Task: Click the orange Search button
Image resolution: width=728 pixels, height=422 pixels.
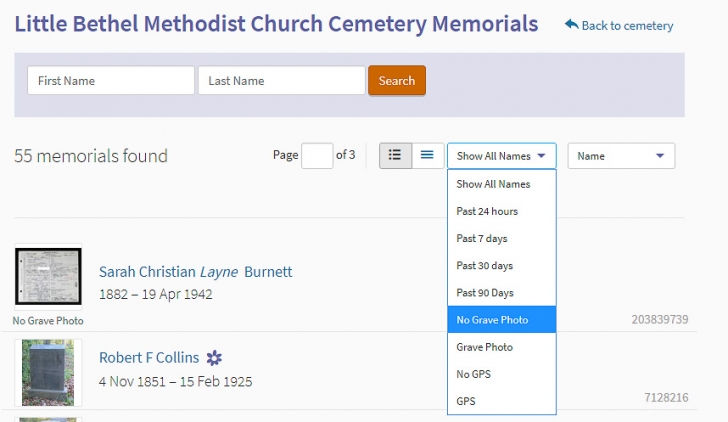Action: click(397, 81)
